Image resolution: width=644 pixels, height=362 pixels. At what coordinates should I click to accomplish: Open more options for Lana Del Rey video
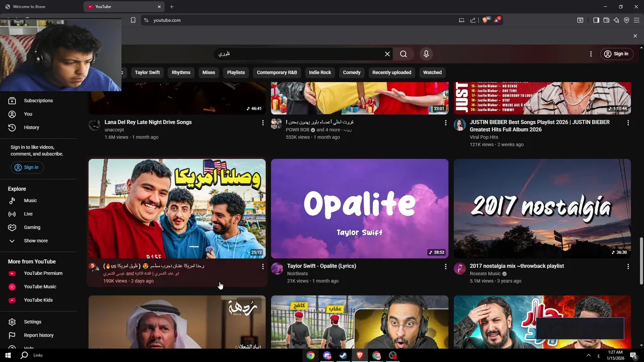(263, 123)
